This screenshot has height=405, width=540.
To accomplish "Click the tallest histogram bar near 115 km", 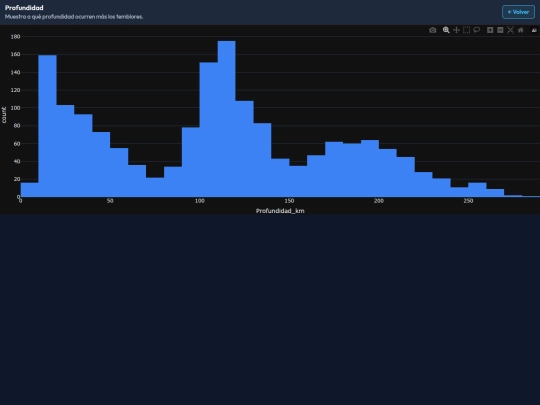I will pos(227,119).
